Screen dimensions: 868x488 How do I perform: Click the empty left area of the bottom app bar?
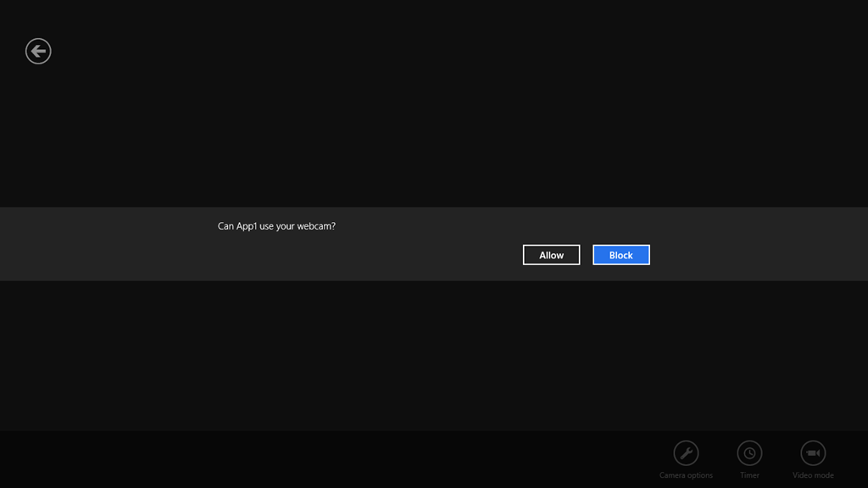[x=254, y=459]
